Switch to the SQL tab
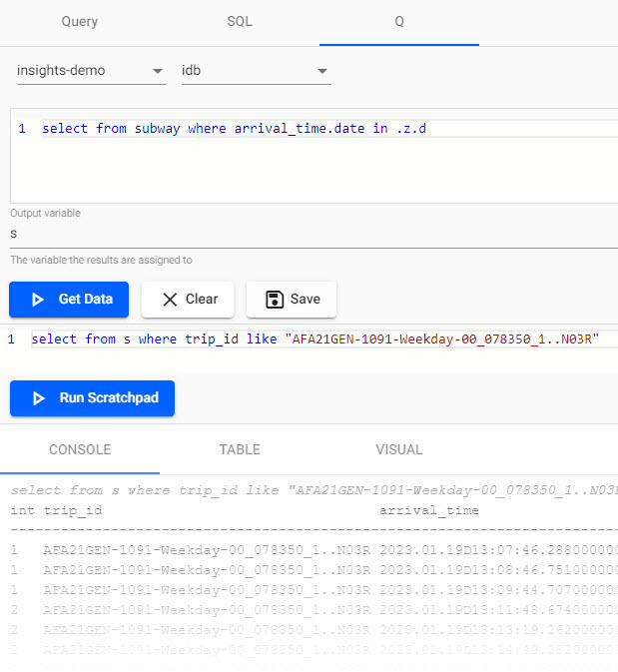618x672 pixels. pyautogui.click(x=240, y=21)
